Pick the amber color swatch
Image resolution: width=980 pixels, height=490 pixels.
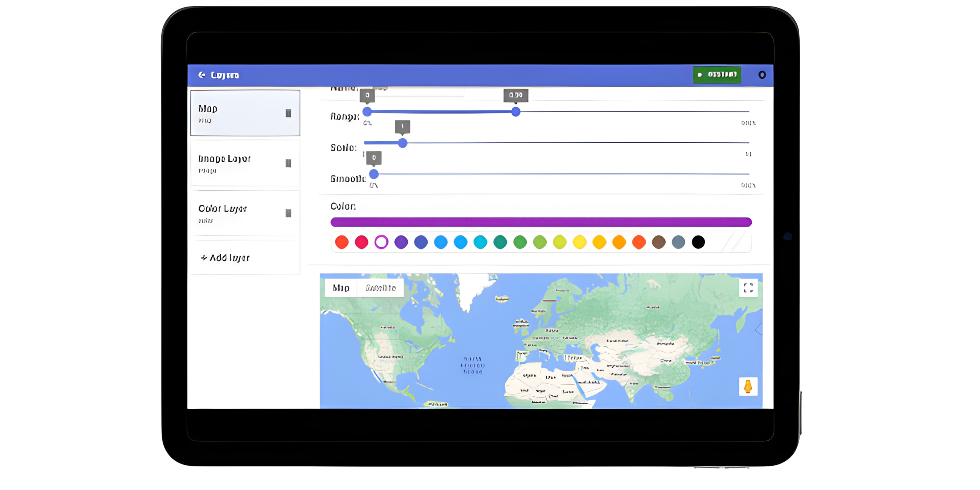[x=599, y=242]
